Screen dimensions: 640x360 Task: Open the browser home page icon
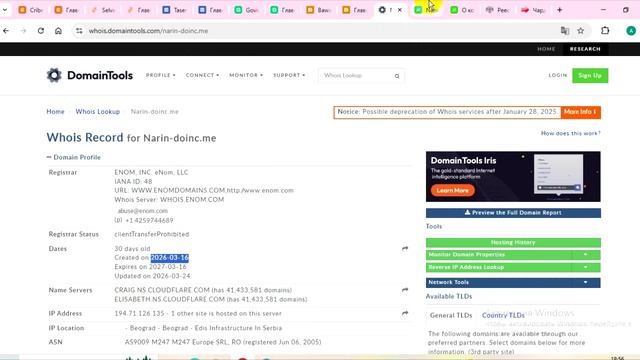click(58, 31)
